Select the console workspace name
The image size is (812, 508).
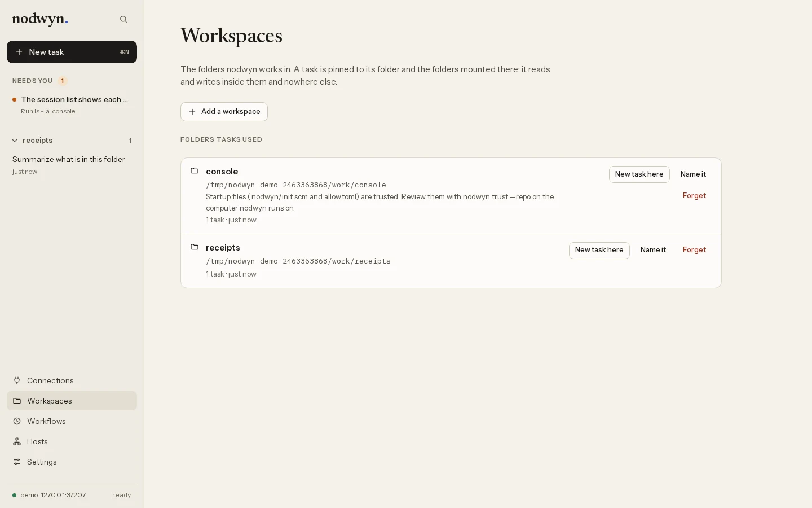(x=222, y=172)
